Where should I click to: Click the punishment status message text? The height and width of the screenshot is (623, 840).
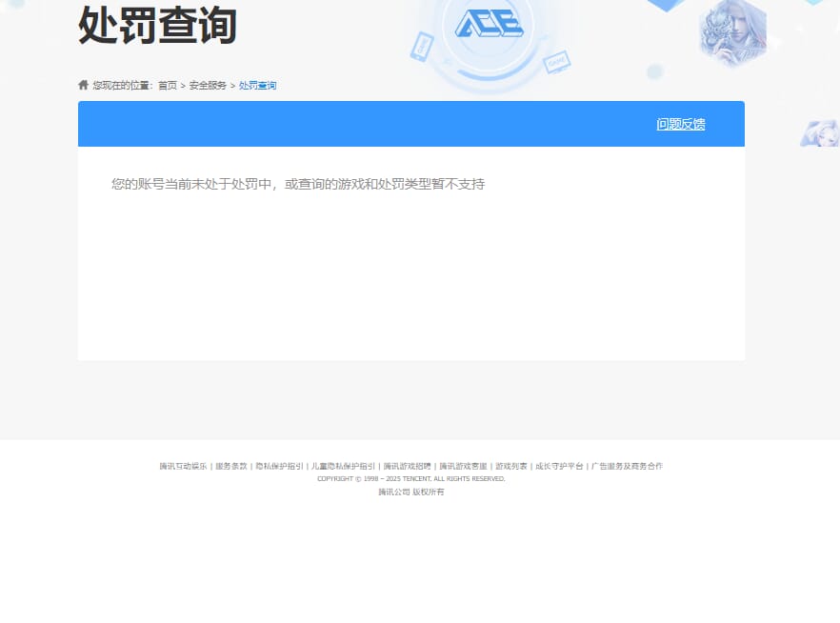[x=298, y=183]
